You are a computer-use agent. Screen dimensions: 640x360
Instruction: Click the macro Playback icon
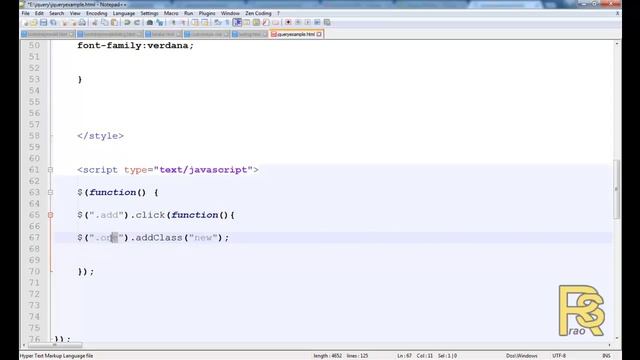pos(307,22)
